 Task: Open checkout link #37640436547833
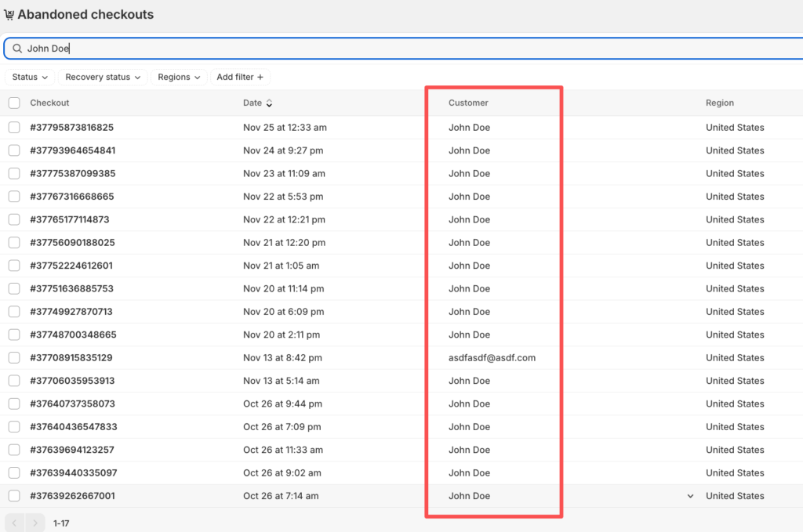74,427
